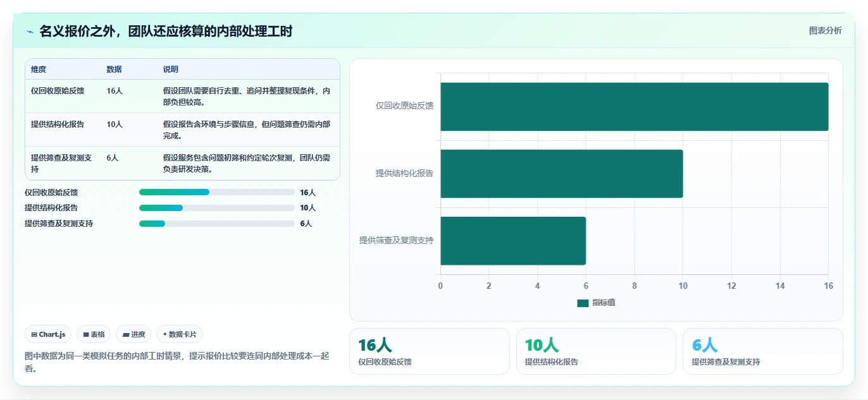Click the 图表分析 label in the header
The image size is (868, 400).
(x=826, y=30)
